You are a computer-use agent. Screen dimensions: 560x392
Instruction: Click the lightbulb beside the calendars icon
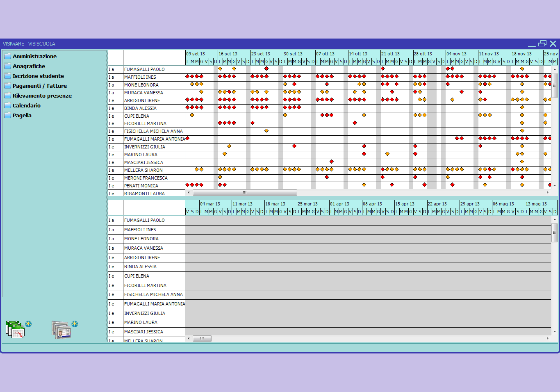coord(28,324)
